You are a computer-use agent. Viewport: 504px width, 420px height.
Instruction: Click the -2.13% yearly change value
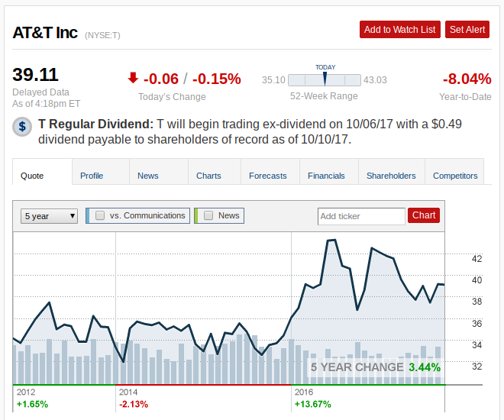[134, 404]
